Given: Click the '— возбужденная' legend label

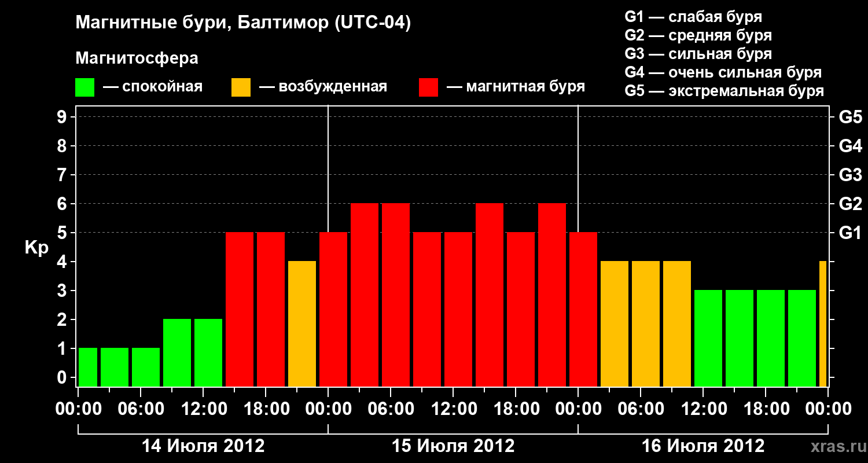Looking at the screenshot, I should coord(323,87).
